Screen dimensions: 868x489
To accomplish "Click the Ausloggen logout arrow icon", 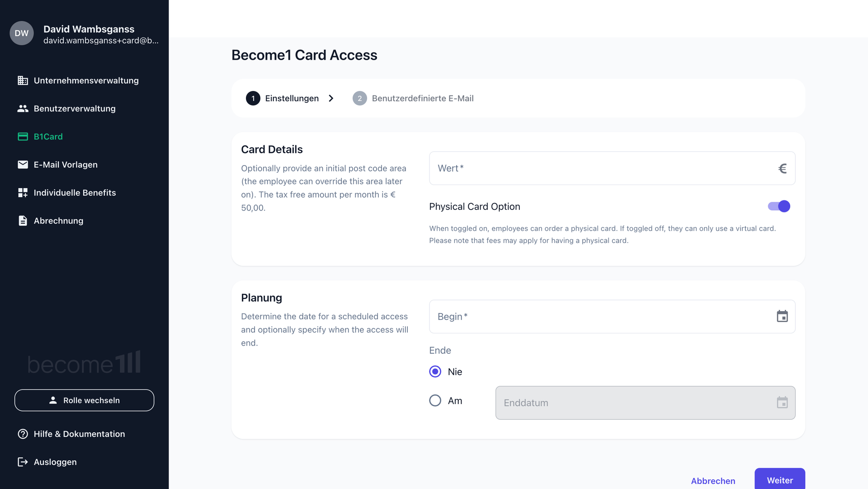I will [23, 462].
